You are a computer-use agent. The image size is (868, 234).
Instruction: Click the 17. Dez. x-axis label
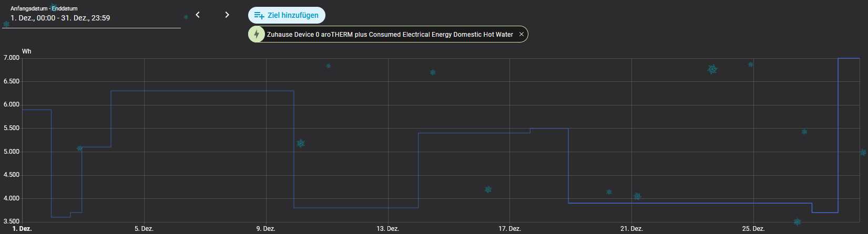tap(509, 229)
